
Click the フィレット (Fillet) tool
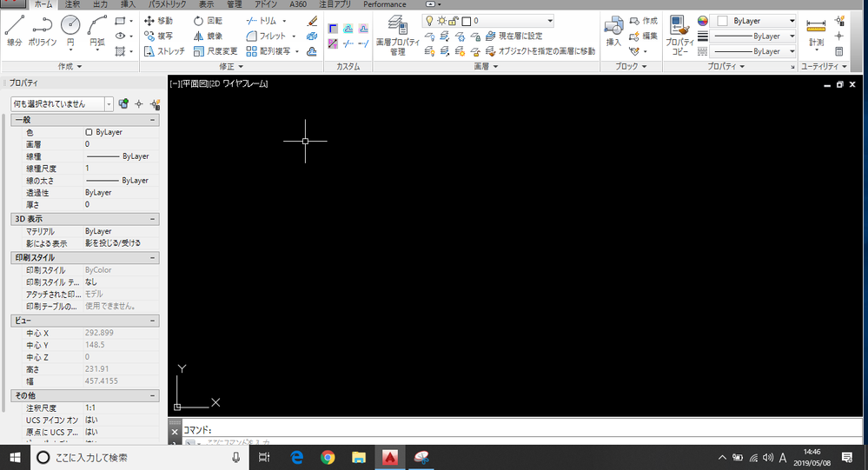click(266, 36)
